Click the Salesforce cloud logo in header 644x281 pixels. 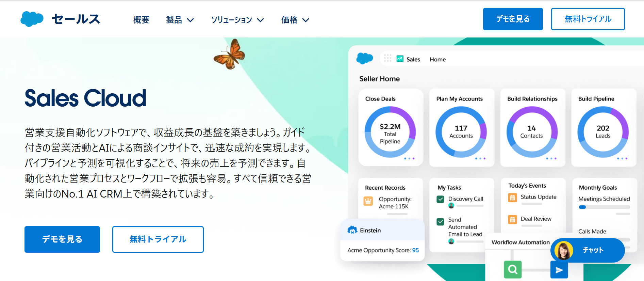tap(32, 19)
